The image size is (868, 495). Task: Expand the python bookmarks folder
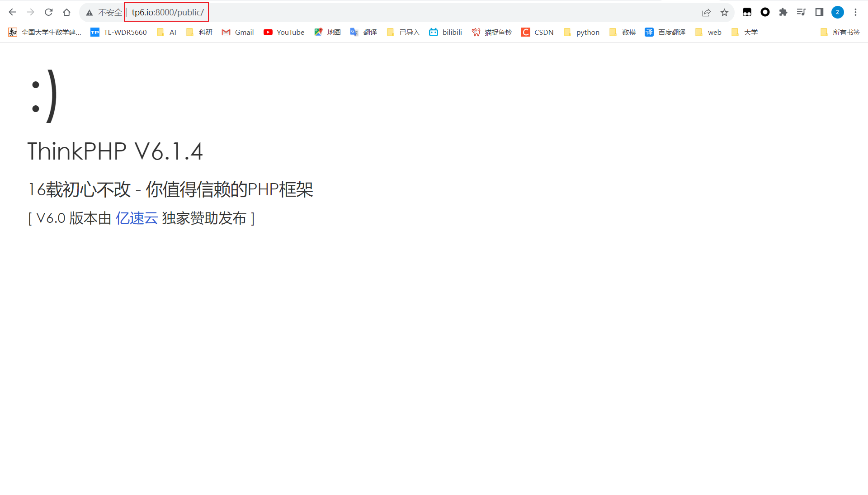pos(582,32)
